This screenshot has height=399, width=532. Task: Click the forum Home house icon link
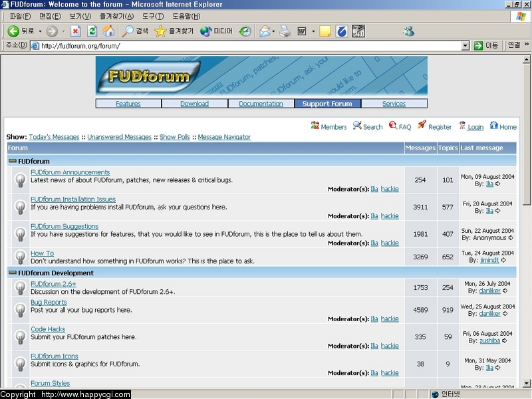pos(503,126)
